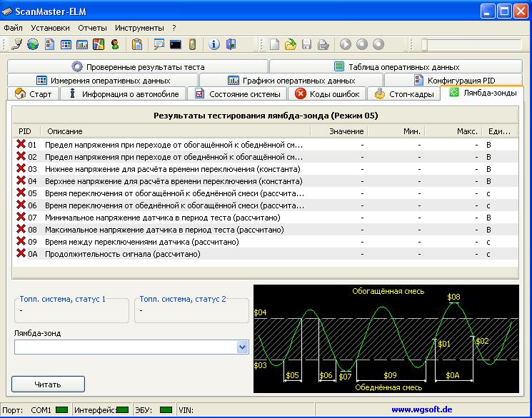Open the black terminal console icon
The width and height of the screenshot is (532, 418).
click(176, 44)
